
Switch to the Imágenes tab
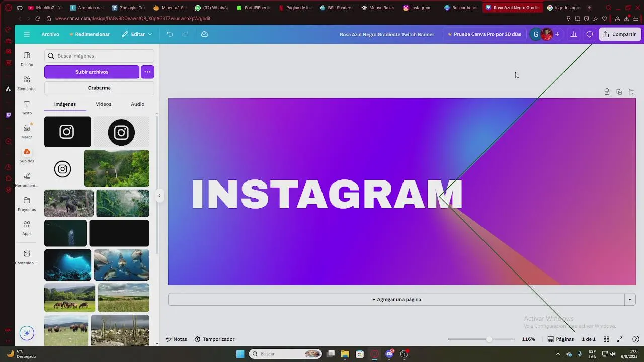click(65, 104)
